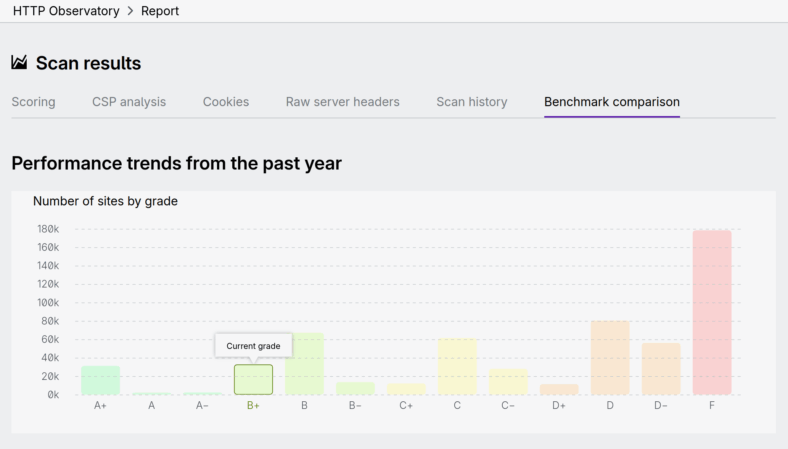The image size is (788, 449).
Task: Click the C grade bar in chart
Action: (457, 367)
